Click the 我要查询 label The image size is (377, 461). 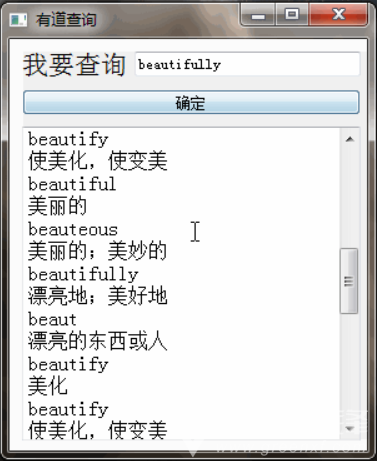pyautogui.click(x=74, y=65)
